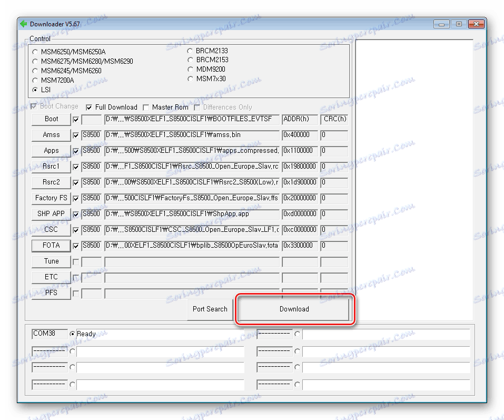Uncheck the Amss row checkbox

[76, 135]
